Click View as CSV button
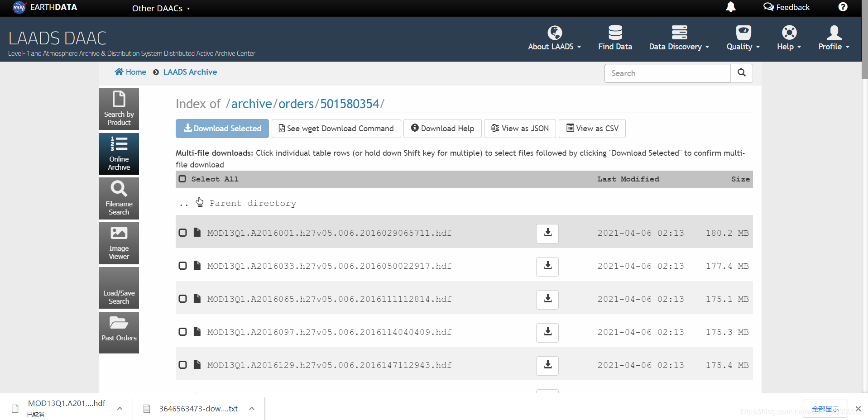This screenshot has width=868, height=420. [592, 129]
